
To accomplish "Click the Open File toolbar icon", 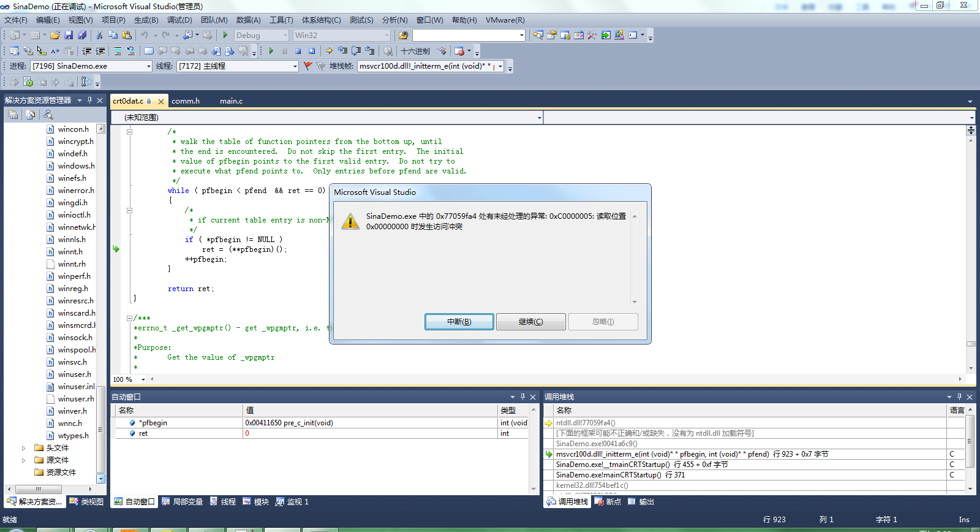I will tap(55, 36).
